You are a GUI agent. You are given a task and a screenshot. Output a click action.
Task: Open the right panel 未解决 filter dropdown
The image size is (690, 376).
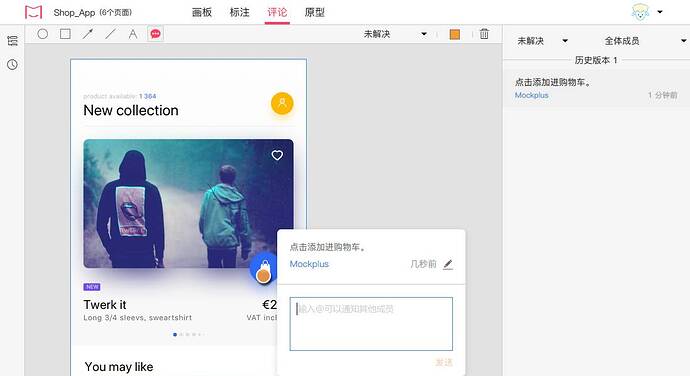(542, 41)
